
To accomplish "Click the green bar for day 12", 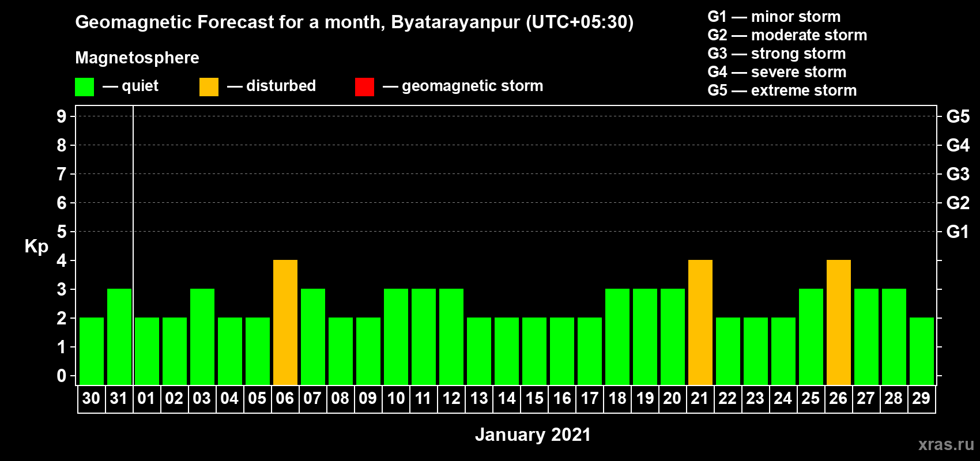I will pos(451,337).
